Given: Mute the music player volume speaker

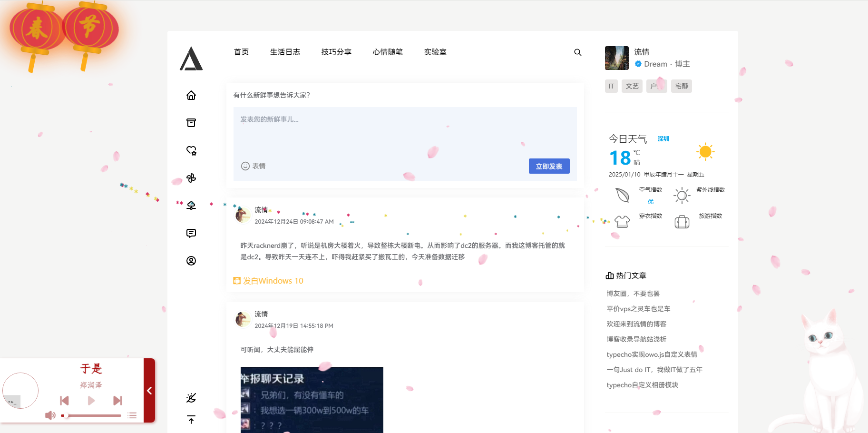Looking at the screenshot, I should (50, 415).
